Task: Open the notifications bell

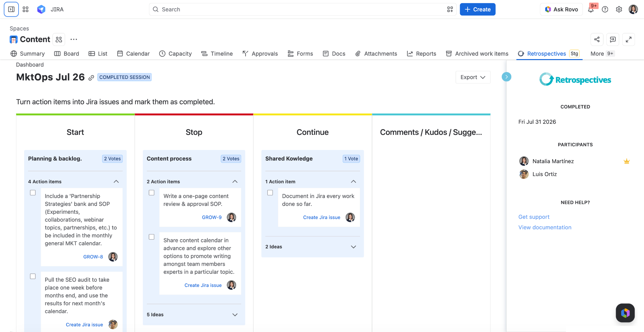Action: coord(591,9)
